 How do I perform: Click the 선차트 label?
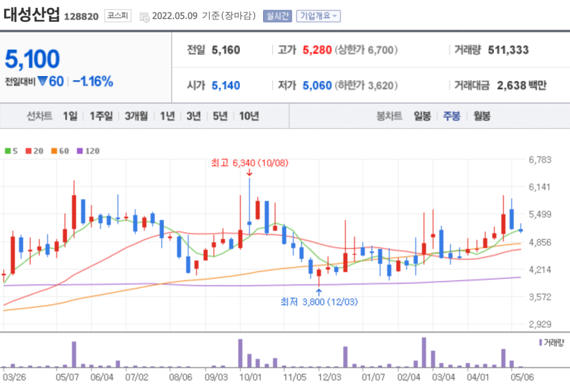click(x=40, y=116)
